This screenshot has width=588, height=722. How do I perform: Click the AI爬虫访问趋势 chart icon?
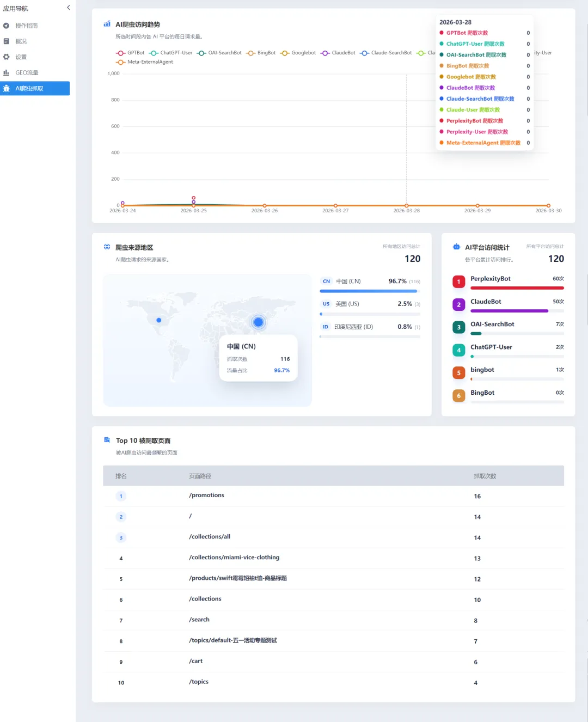107,24
